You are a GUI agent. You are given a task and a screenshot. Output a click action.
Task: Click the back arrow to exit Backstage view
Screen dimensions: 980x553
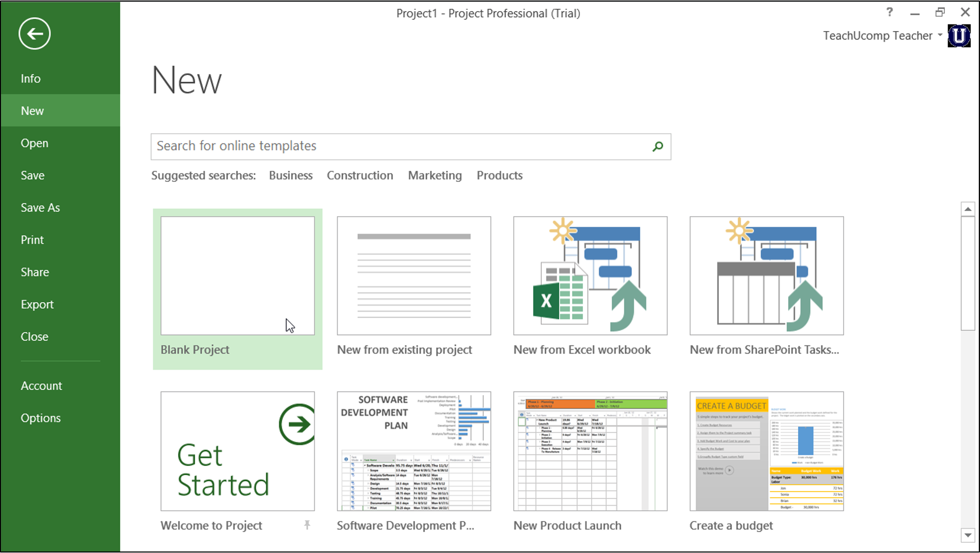[34, 34]
